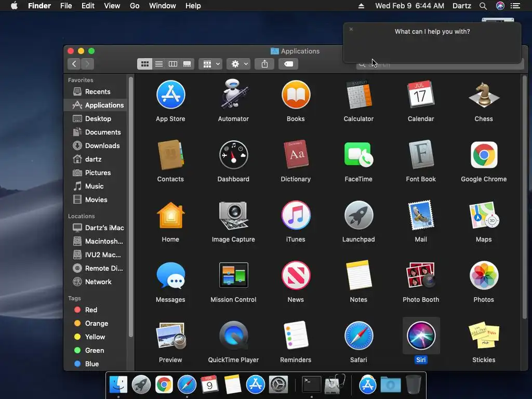Open Notification Center from menu bar
Screen dimensions: 532x399
click(x=515, y=6)
